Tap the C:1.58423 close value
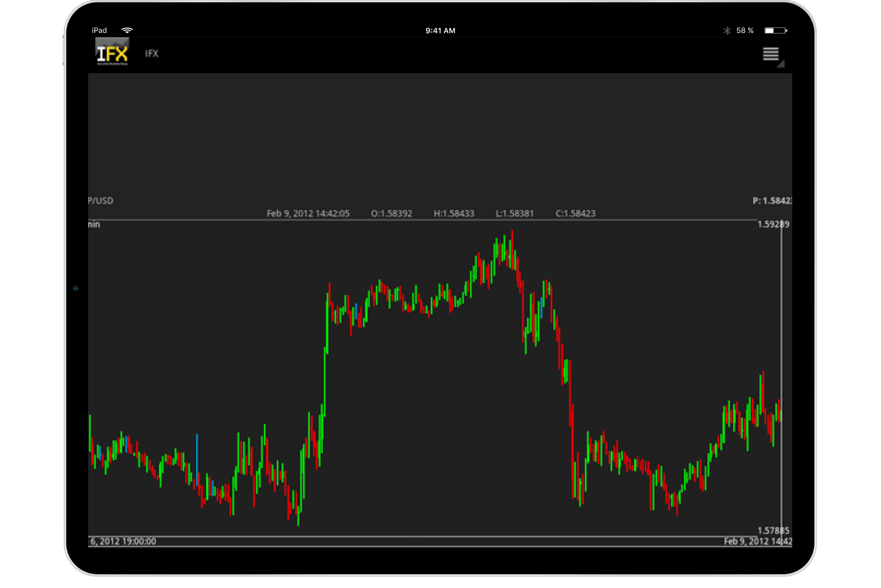Image resolution: width=881 pixels, height=588 pixels. [x=576, y=213]
